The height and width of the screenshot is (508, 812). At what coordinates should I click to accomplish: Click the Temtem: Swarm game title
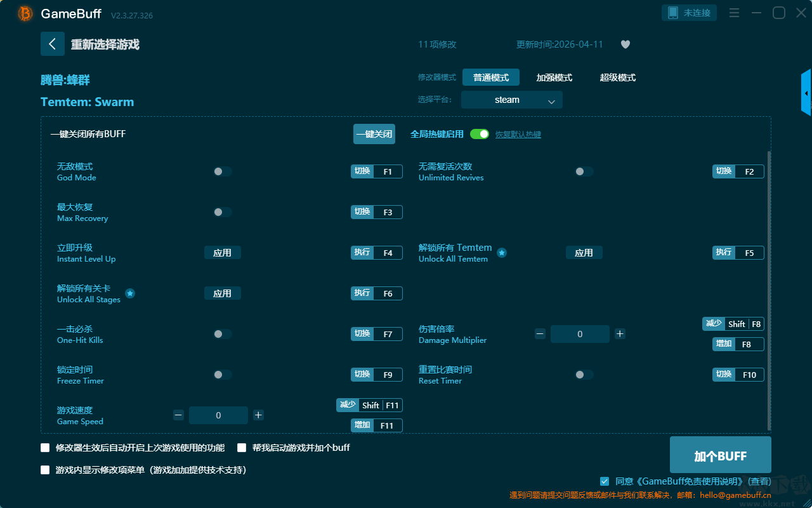(87, 102)
